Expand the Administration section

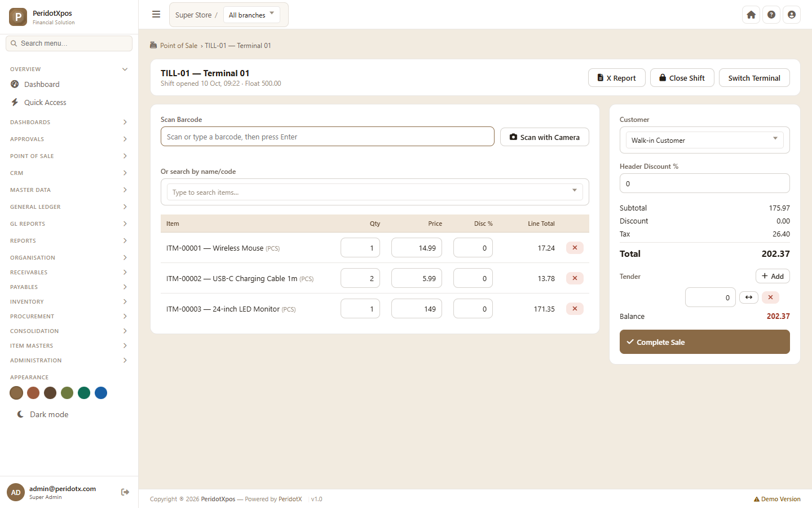(x=69, y=360)
